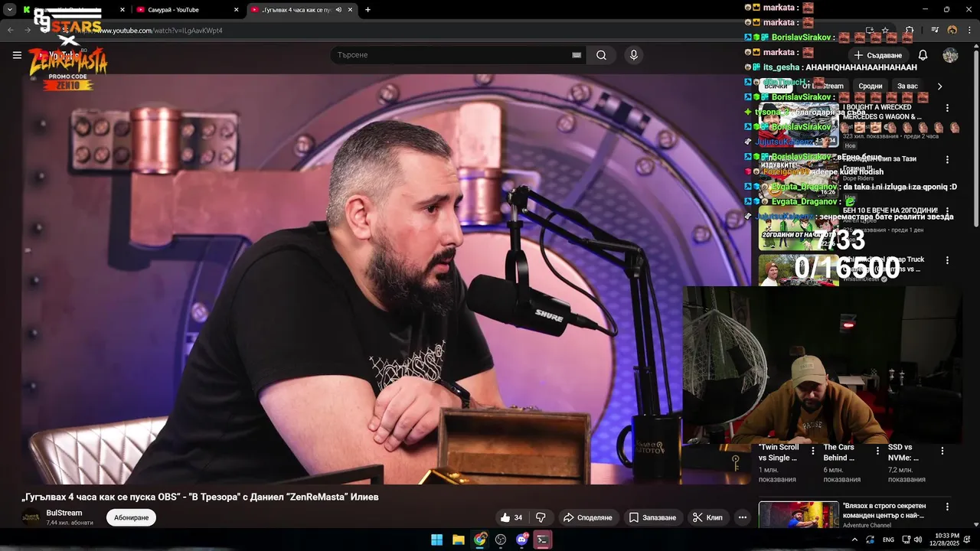Switch the ENG input language
The width and height of the screenshot is (980, 551).
[x=888, y=540]
